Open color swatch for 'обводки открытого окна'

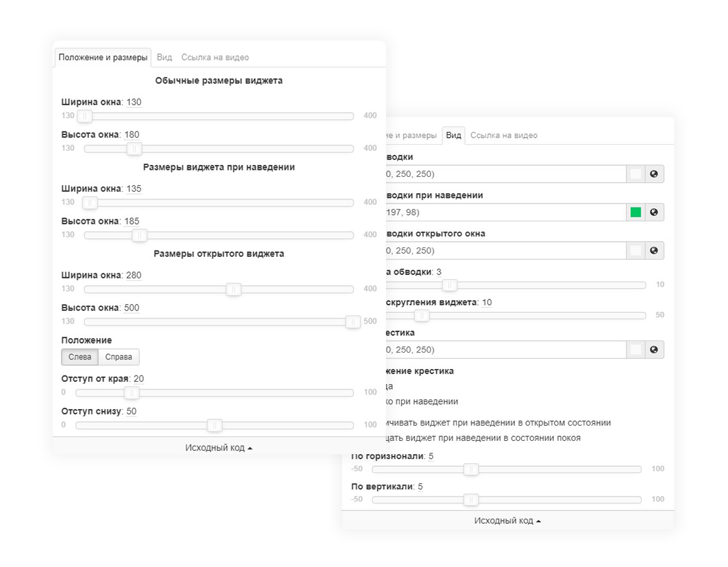click(x=635, y=251)
